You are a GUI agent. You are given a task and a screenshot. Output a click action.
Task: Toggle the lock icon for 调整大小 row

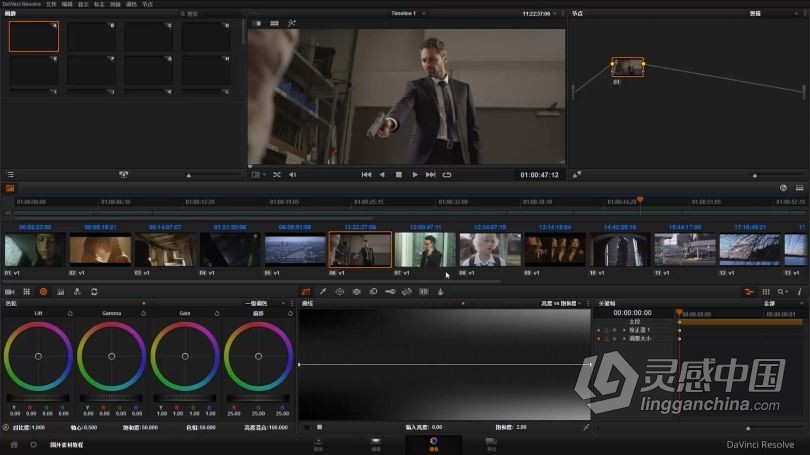[606, 339]
